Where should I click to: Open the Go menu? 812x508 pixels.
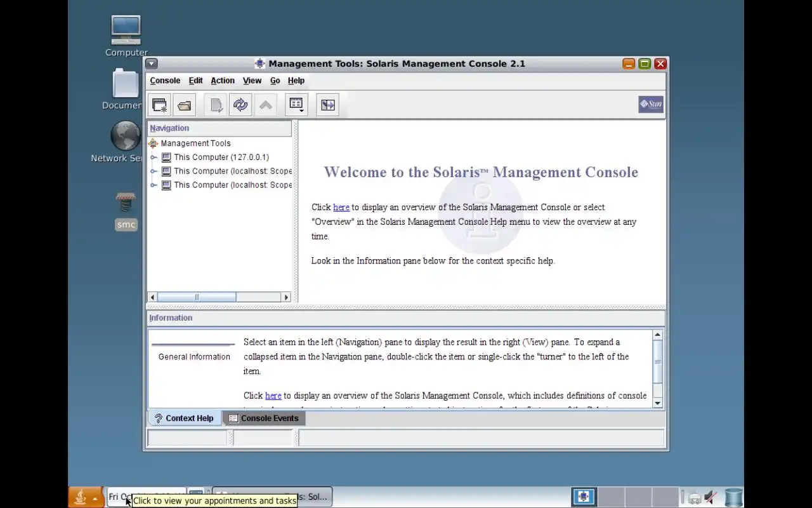(x=275, y=81)
